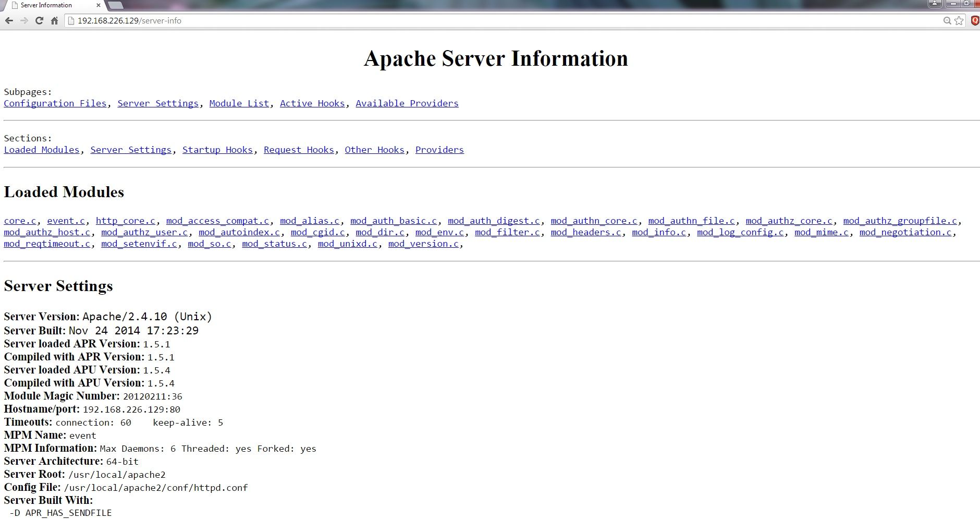The width and height of the screenshot is (980, 519).
Task: Open the mod_negotiation.c module link
Action: click(x=905, y=232)
